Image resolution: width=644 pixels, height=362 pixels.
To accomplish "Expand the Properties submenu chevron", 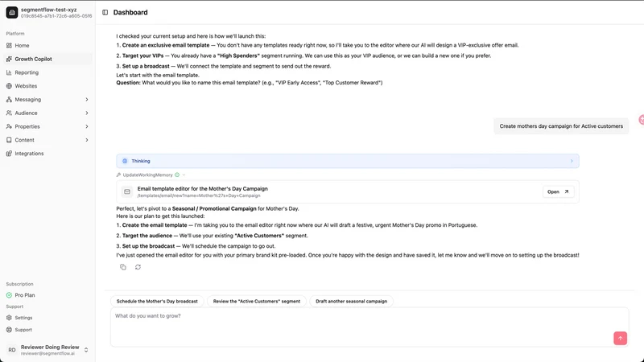I will click(87, 126).
